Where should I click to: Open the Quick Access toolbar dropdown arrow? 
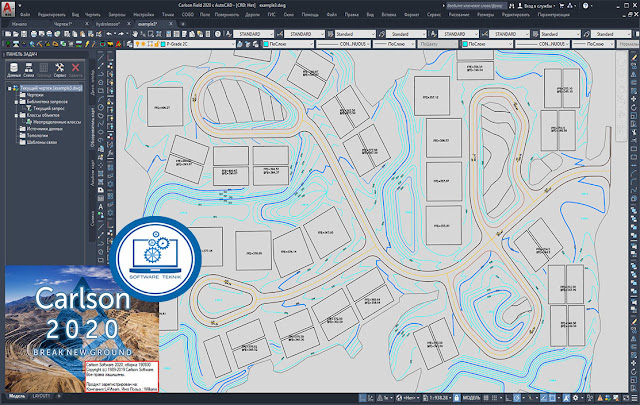tap(19, 6)
